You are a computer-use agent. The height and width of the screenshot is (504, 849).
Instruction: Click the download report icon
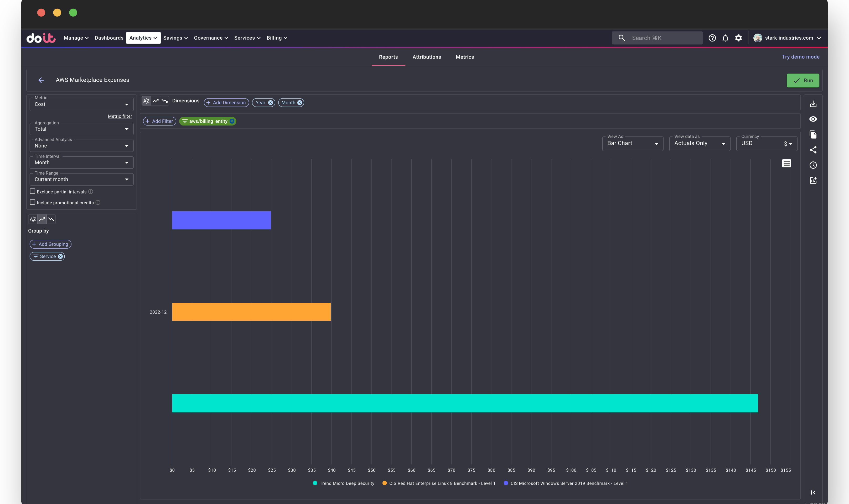[813, 104]
